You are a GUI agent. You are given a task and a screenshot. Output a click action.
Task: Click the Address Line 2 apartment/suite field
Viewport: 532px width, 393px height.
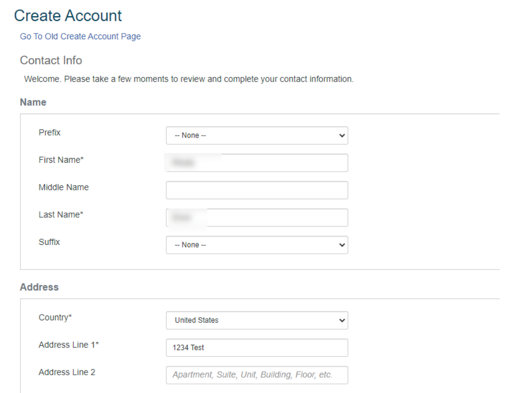[x=256, y=375]
